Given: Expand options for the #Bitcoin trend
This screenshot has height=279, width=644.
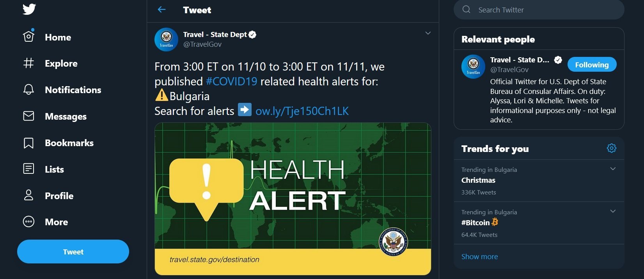Looking at the screenshot, I should [x=613, y=211].
